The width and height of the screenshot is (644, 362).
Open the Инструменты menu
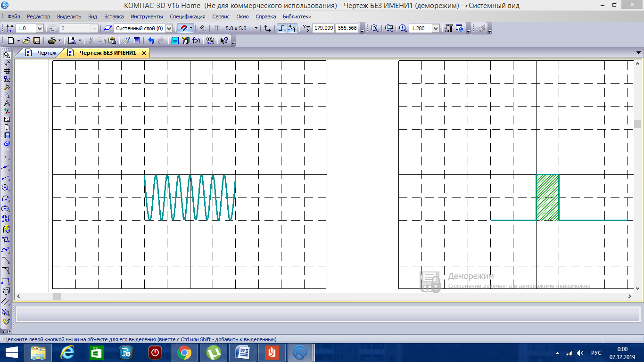click(147, 16)
